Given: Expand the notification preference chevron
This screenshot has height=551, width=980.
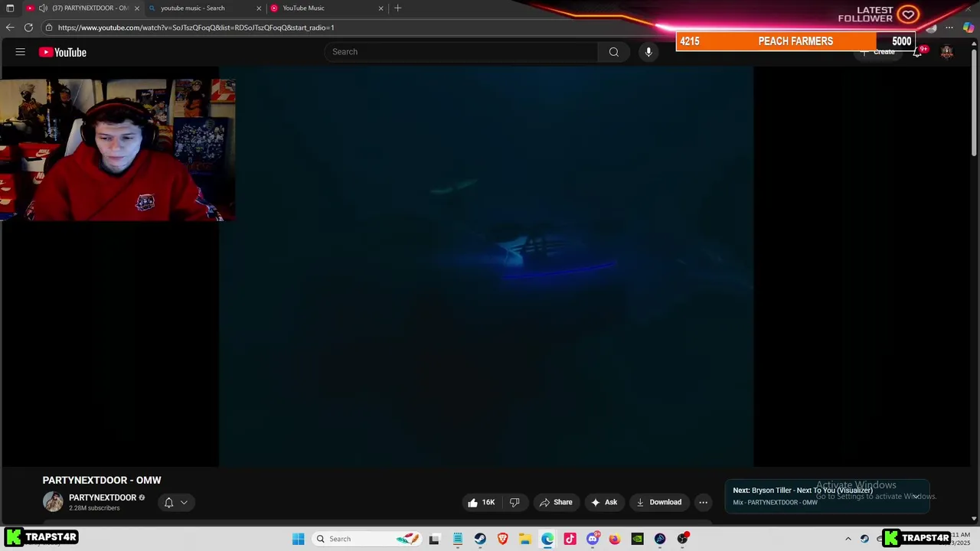Looking at the screenshot, I should (x=184, y=503).
